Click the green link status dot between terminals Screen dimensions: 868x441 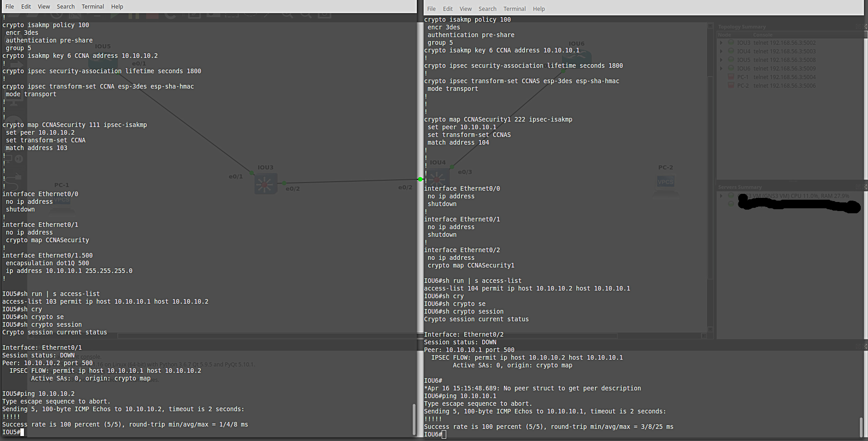pyautogui.click(x=420, y=179)
